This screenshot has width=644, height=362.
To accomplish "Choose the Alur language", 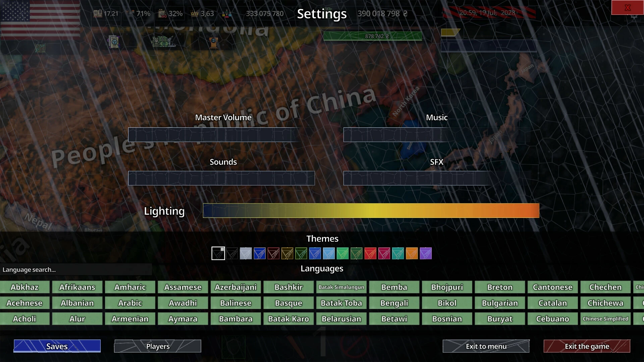I will pos(77,319).
